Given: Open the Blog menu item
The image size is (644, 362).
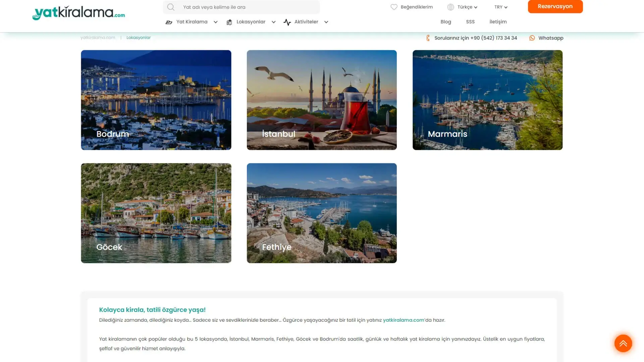Looking at the screenshot, I should coord(446,21).
